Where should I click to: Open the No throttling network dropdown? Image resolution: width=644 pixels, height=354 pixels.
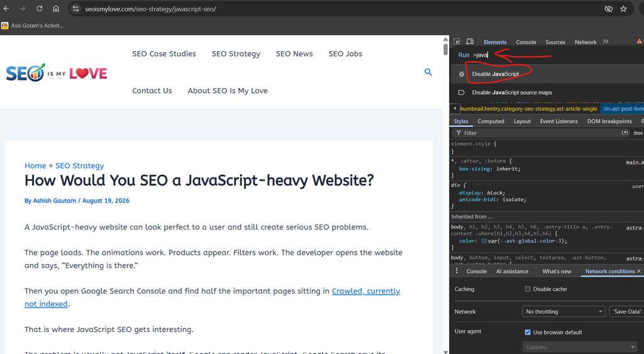coord(564,312)
